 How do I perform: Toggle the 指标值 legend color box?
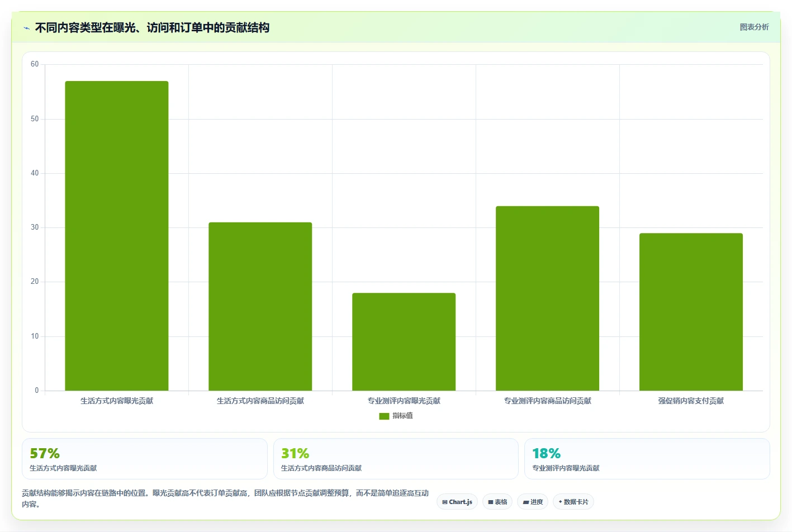coord(384,416)
